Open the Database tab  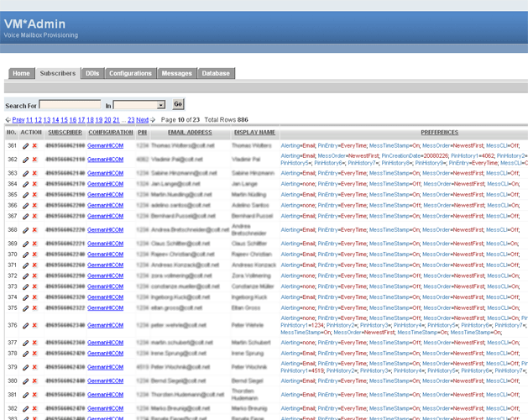point(216,74)
